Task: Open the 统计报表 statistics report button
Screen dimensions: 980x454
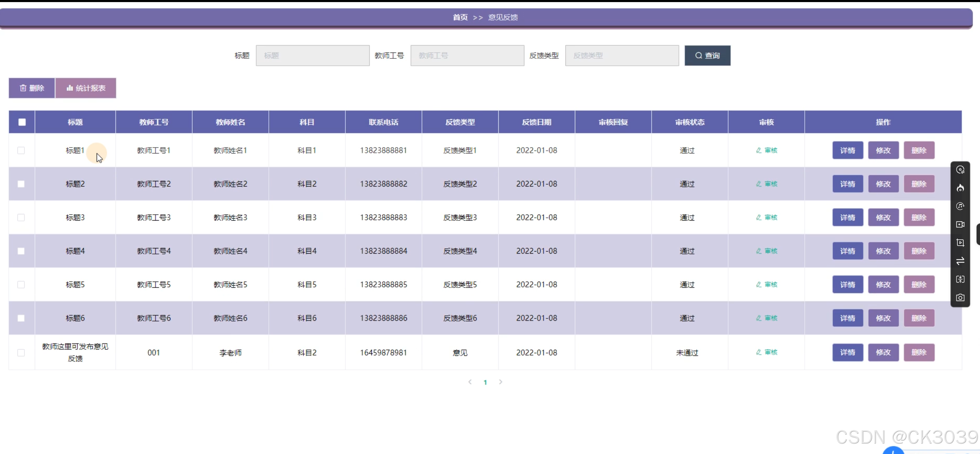Action: coord(86,88)
